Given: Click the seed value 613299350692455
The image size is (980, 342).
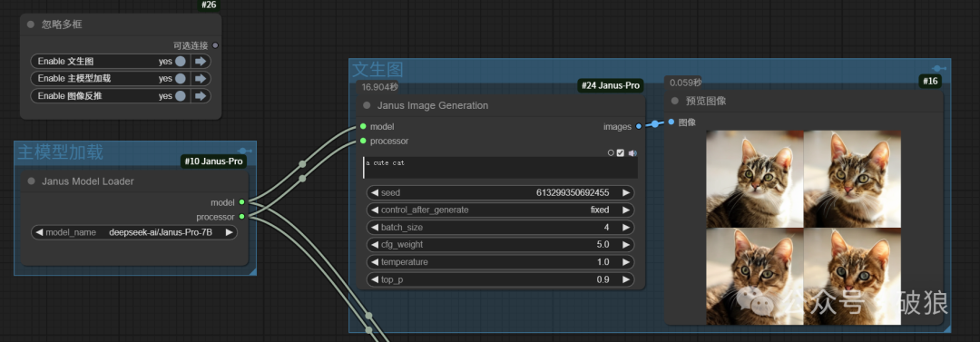Looking at the screenshot, I should [x=573, y=192].
